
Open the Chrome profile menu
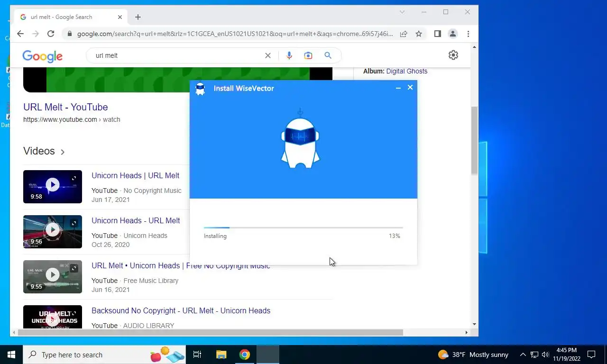point(453,34)
